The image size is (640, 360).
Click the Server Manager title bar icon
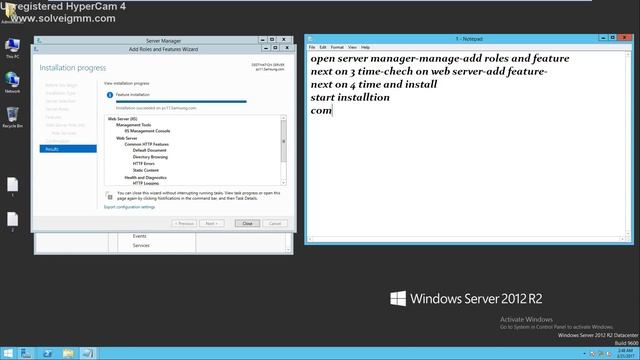coord(39,40)
